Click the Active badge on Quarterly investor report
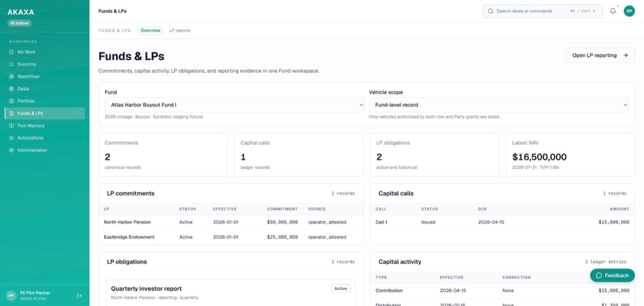This screenshot has width=644, height=306. 341,288
